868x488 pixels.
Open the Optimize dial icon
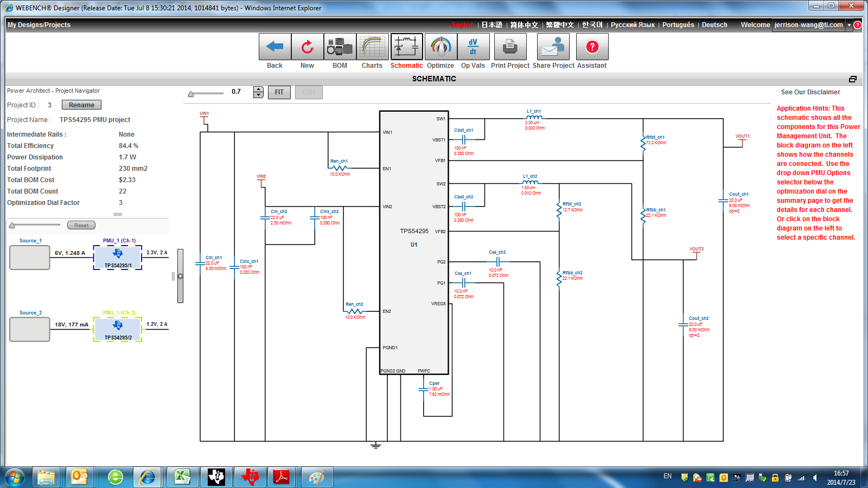coord(441,47)
